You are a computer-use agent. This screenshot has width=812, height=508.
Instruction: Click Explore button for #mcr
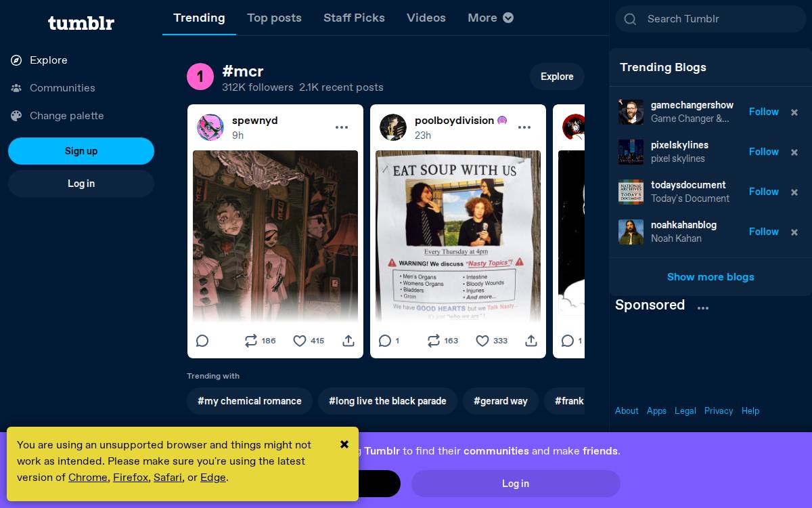[557, 77]
